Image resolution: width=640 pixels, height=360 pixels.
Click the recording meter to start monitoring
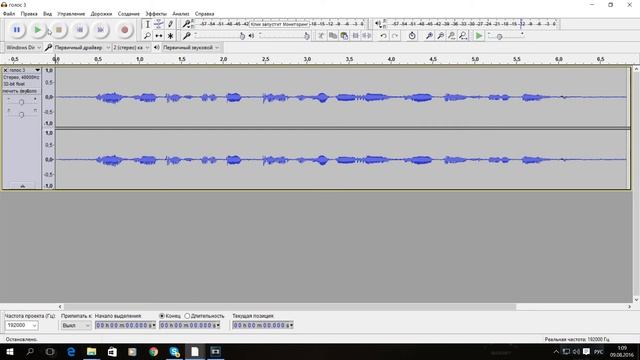pyautogui.click(x=281, y=24)
